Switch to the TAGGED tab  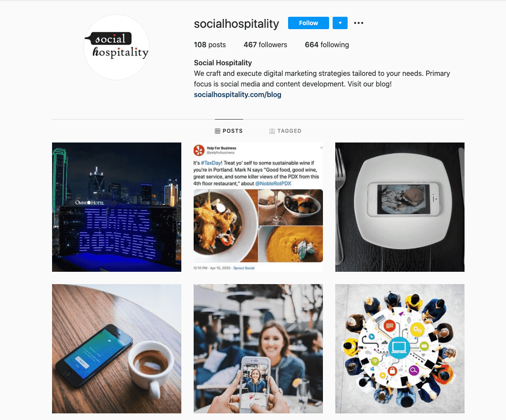pyautogui.click(x=285, y=131)
